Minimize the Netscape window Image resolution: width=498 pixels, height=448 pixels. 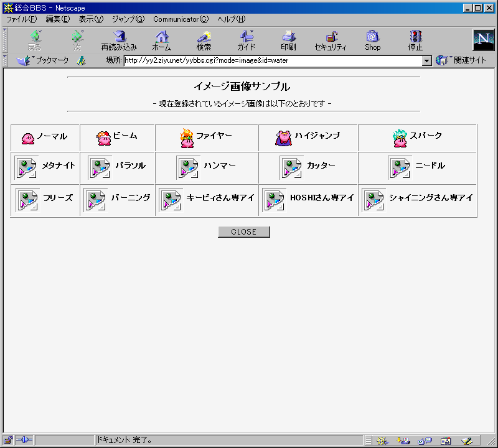pyautogui.click(x=467, y=8)
